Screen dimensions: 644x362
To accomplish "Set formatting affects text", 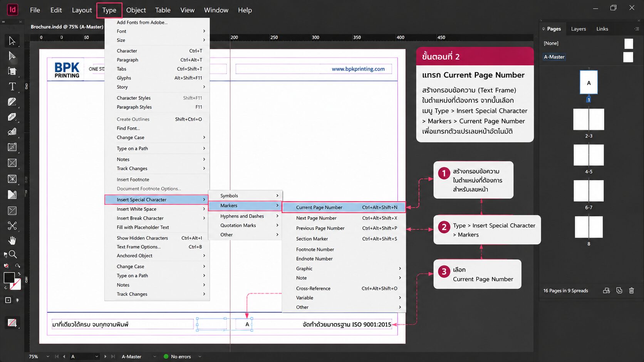I will [x=17, y=300].
